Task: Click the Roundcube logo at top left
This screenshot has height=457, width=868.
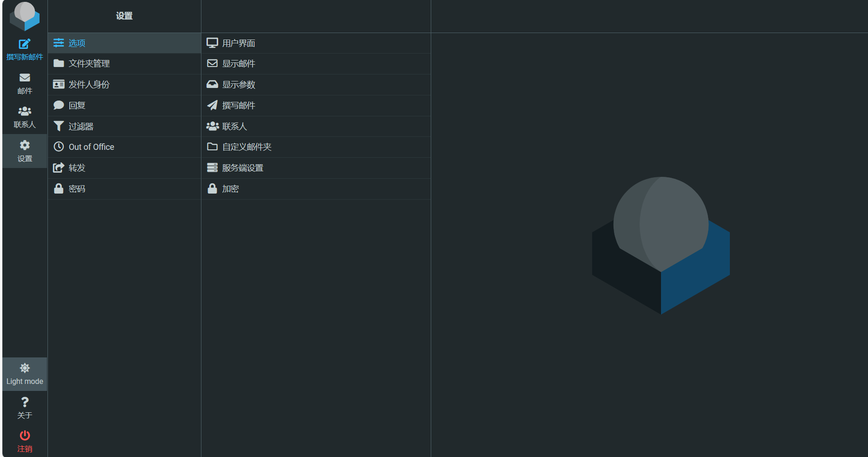Action: pos(25,15)
